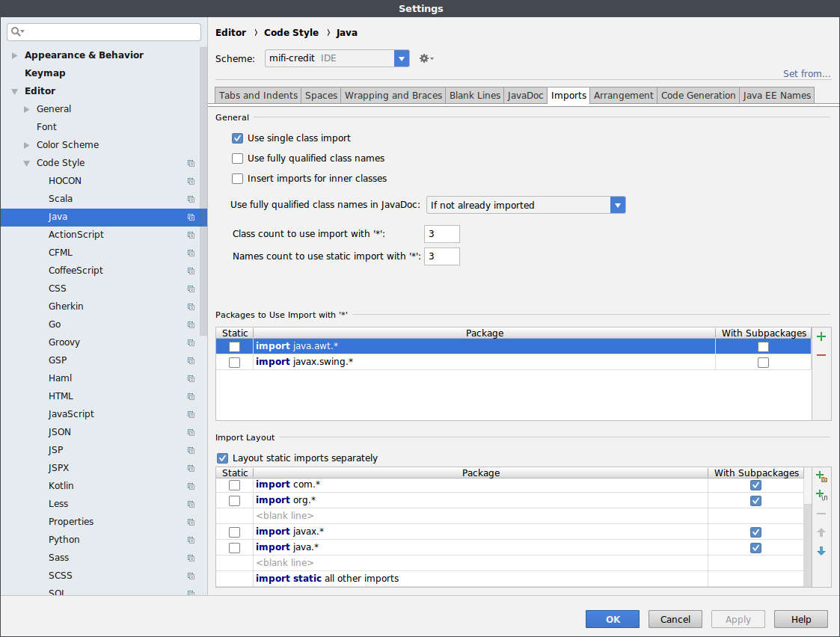Uncheck With Subpackages for import com.*
This screenshot has height=637, width=840.
pos(756,485)
